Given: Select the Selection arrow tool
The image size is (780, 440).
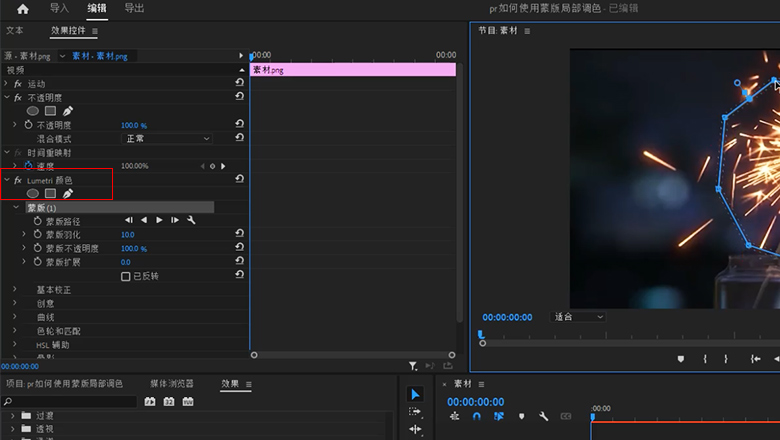Looking at the screenshot, I should click(x=415, y=394).
